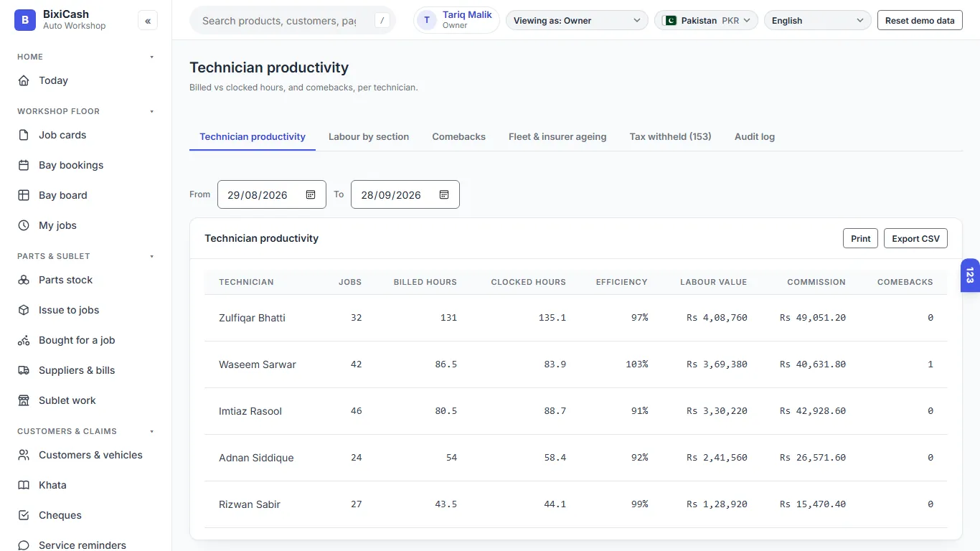Open Suppliers & bills via its truck icon
Image resolution: width=980 pixels, height=551 pixels.
pyautogui.click(x=24, y=370)
